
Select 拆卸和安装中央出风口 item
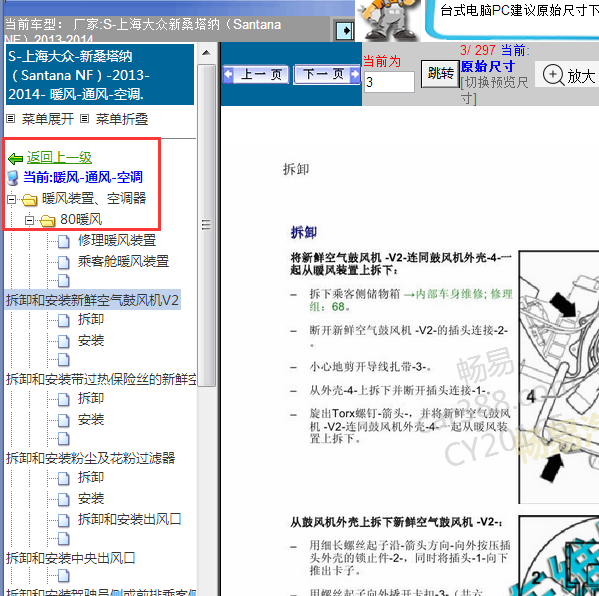[71, 558]
